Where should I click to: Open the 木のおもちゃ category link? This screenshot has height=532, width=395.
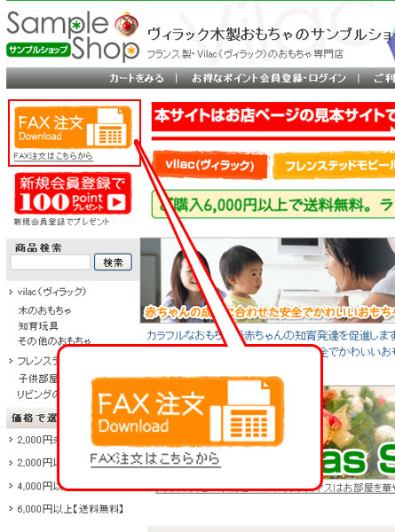point(45,310)
